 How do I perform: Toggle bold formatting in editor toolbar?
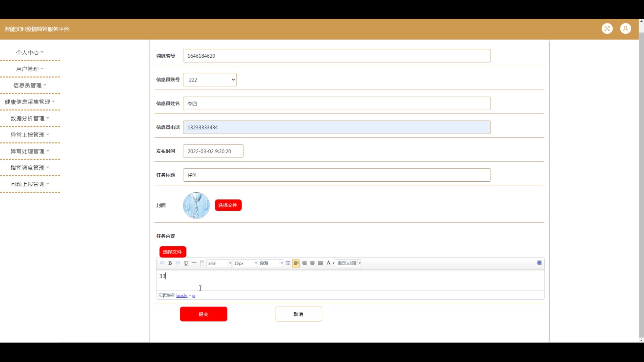click(x=170, y=263)
